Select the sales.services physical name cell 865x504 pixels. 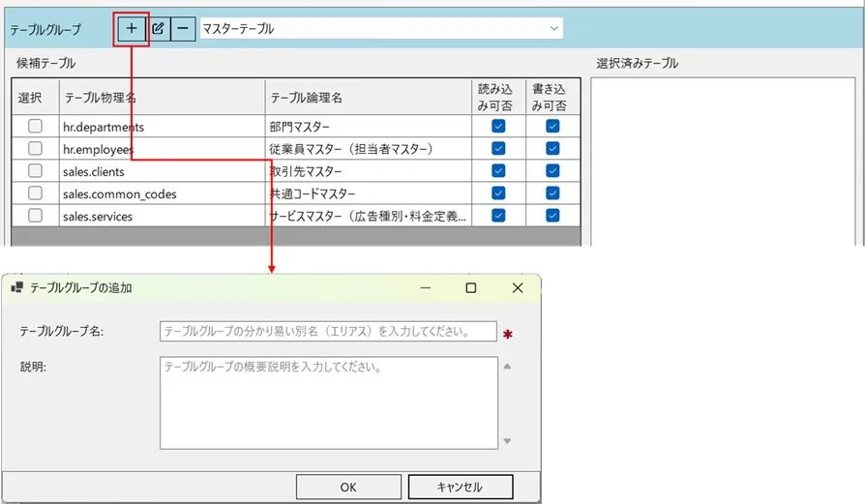coord(163,216)
